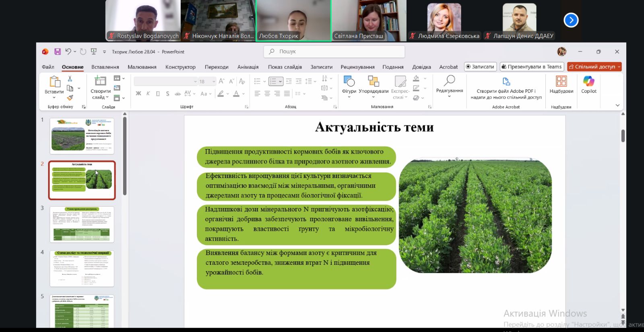Click next participants arrow in video strip
The width and height of the screenshot is (644, 332).
click(571, 20)
